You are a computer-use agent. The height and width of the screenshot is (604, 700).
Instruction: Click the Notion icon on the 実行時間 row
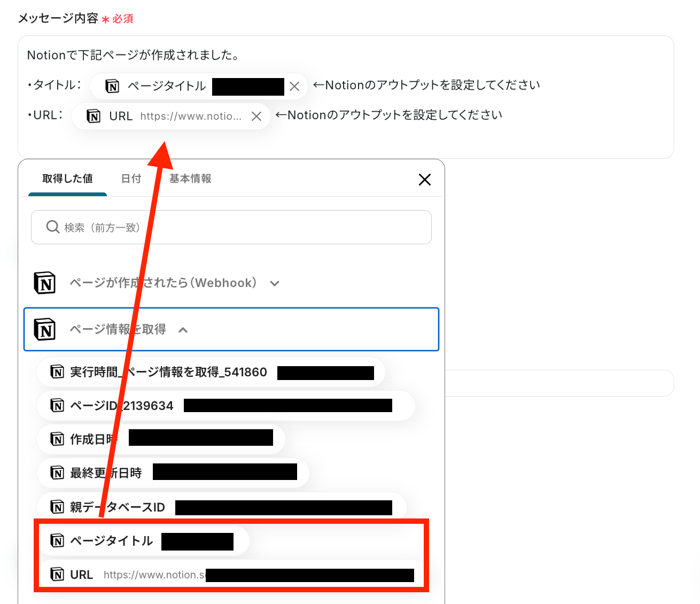click(57, 372)
